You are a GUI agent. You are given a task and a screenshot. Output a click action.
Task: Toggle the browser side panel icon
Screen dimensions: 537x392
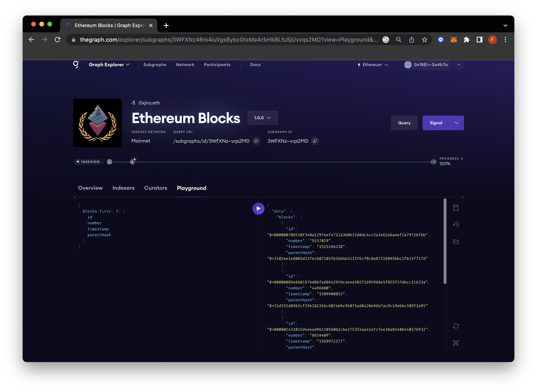pos(480,40)
